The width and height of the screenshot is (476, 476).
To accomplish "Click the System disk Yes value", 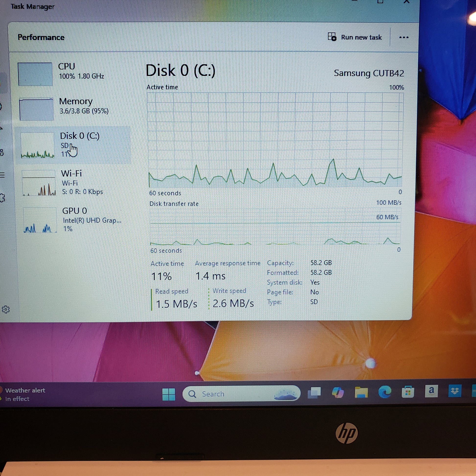I will [x=315, y=282].
